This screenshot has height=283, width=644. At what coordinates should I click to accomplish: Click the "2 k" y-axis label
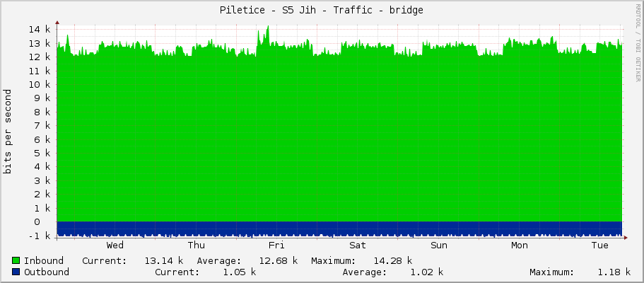[x=42, y=194]
